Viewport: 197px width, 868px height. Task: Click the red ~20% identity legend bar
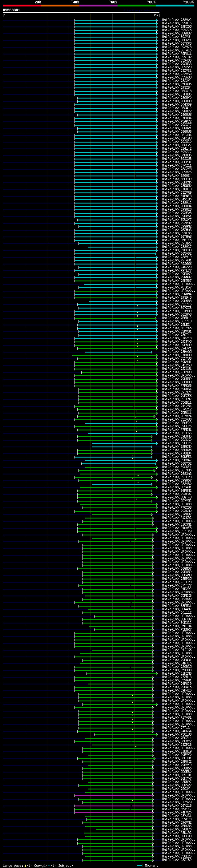22,6
